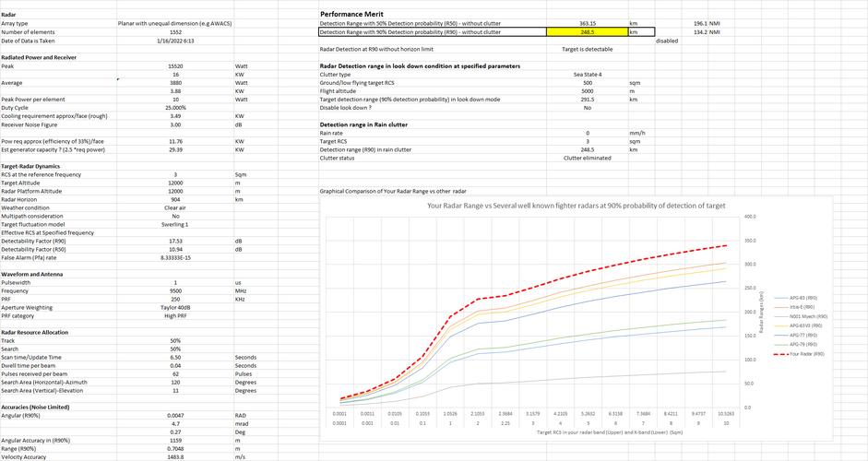
Task: Click the Multipath consideration value 'No'
Action: pos(175,216)
